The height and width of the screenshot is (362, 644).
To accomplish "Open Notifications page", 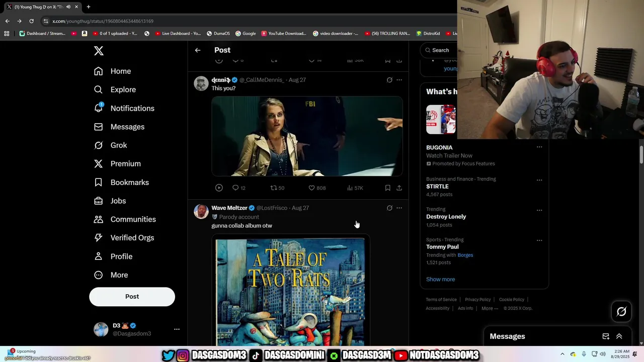I will [x=124, y=108].
